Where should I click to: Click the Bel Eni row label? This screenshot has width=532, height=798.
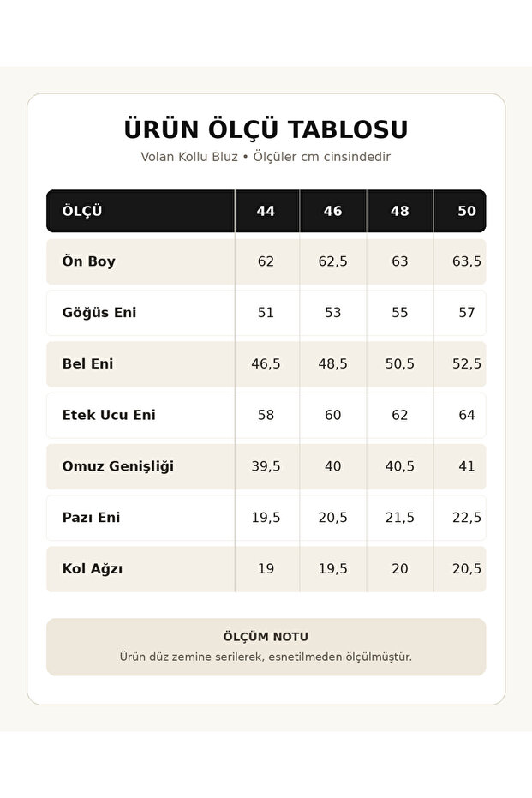(87, 364)
